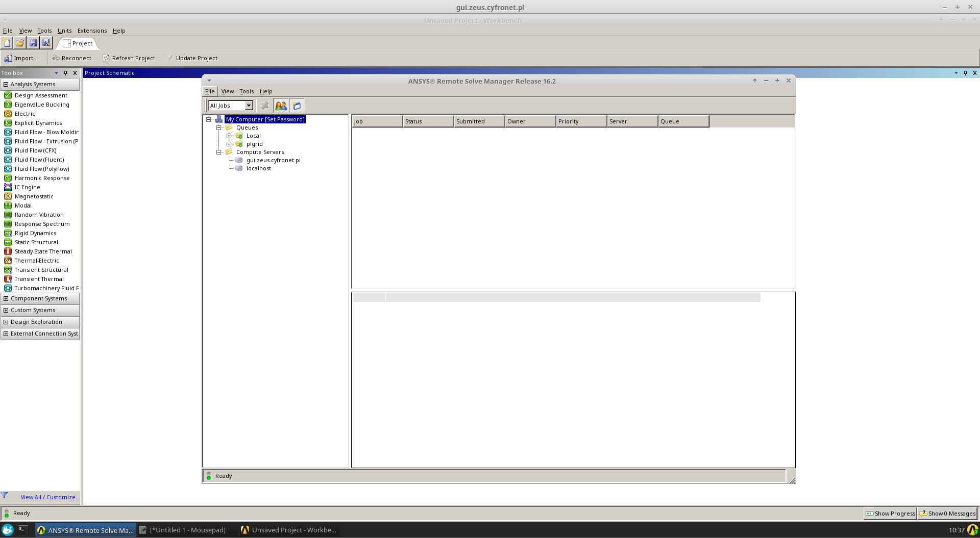Click the Reconnect button
980x538 pixels.
point(71,58)
